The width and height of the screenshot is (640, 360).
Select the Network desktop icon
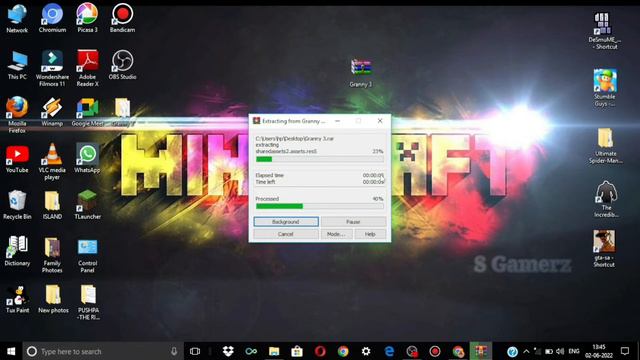(17, 18)
